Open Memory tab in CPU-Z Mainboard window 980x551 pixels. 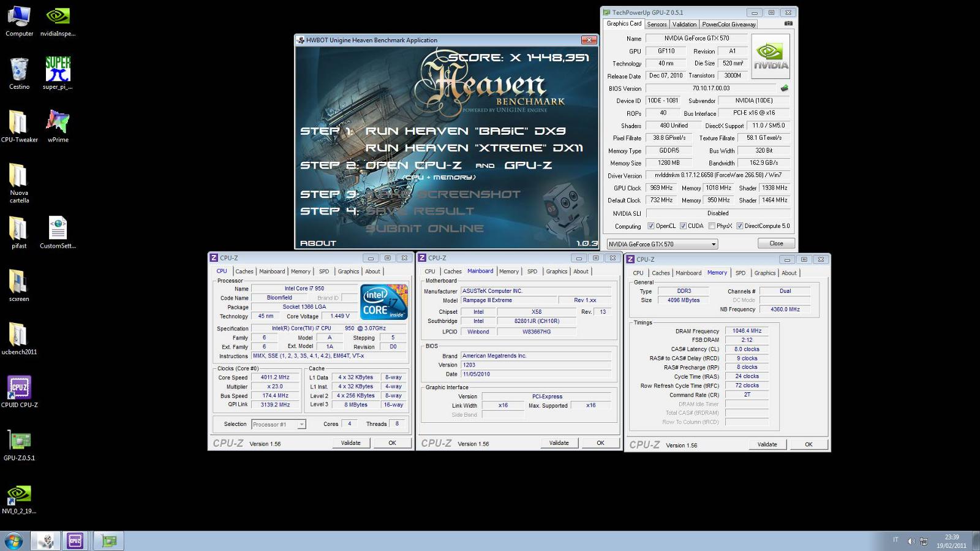[x=508, y=272]
